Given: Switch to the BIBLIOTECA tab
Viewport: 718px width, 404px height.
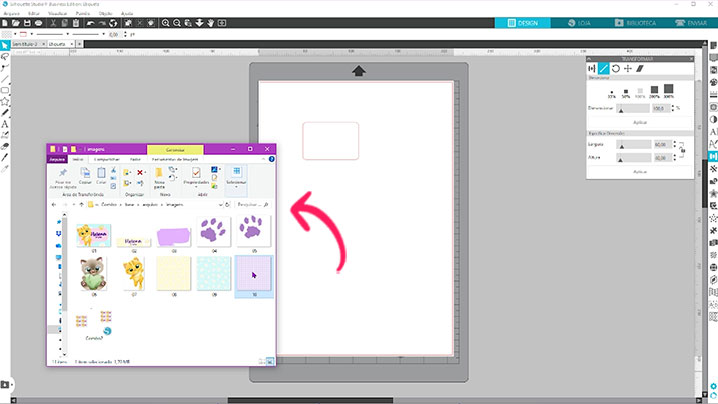Looking at the screenshot, I should 632,21.
